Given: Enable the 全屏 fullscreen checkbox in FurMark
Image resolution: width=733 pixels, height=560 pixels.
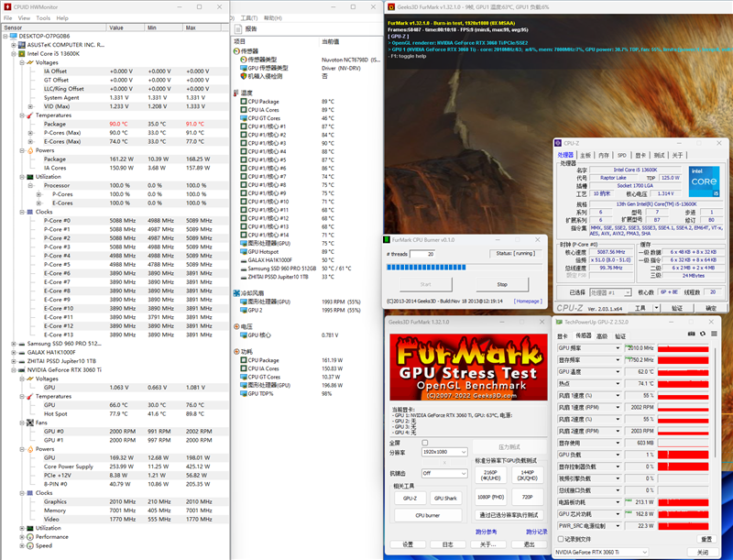Looking at the screenshot, I should (425, 443).
